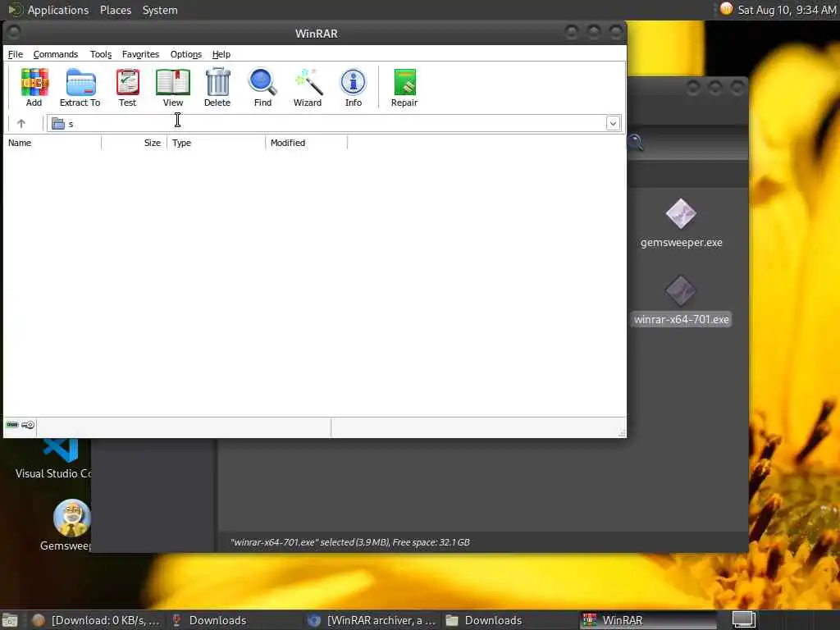This screenshot has height=630, width=840.
Task: Open the Find search tool
Action: 262,87
